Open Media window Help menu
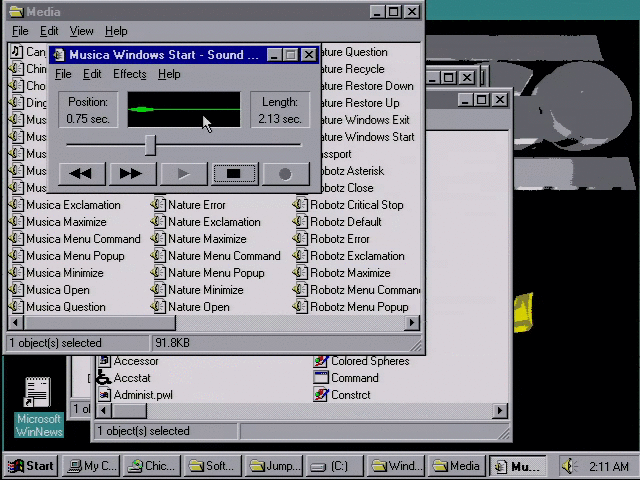 coord(116,31)
